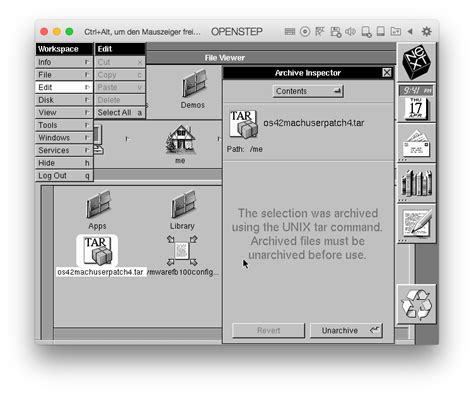Click the macOS yellow minimize light

click(x=57, y=32)
